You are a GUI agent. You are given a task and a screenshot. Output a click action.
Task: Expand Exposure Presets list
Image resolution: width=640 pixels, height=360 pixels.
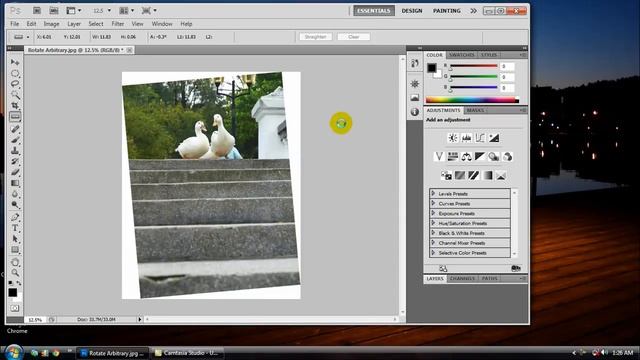pos(433,213)
